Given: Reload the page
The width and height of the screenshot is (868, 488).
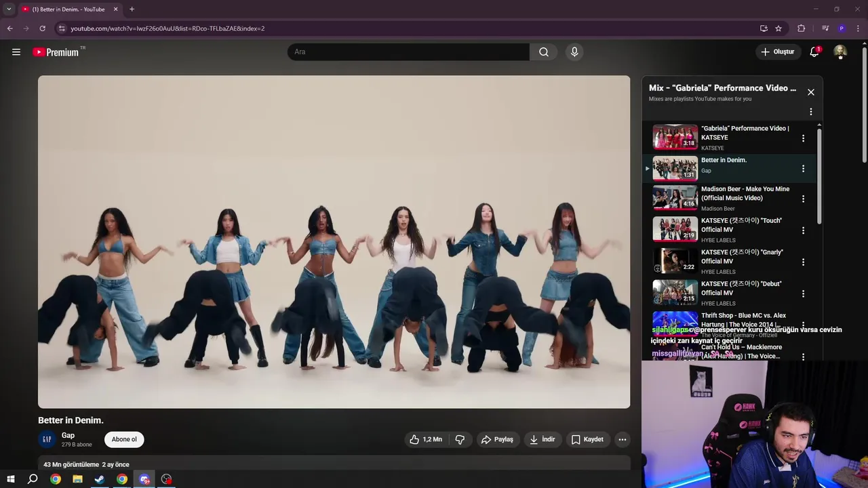Looking at the screenshot, I should [x=42, y=28].
